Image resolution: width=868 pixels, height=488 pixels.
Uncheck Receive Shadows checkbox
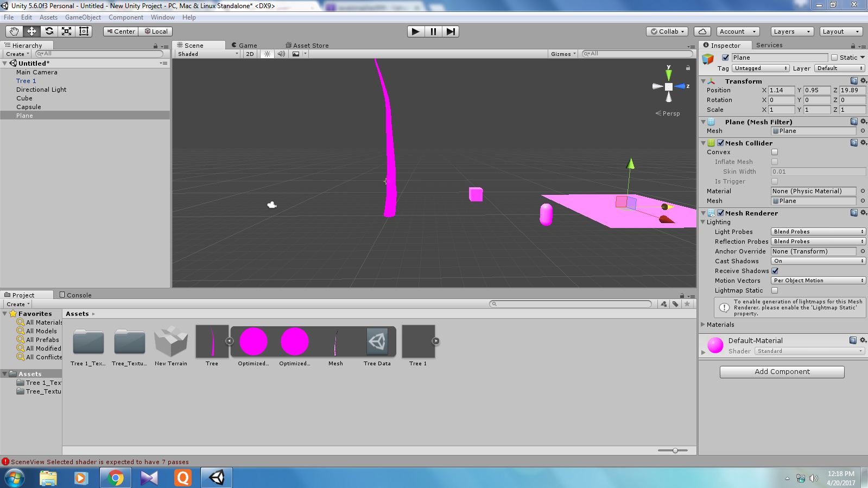tap(775, 271)
